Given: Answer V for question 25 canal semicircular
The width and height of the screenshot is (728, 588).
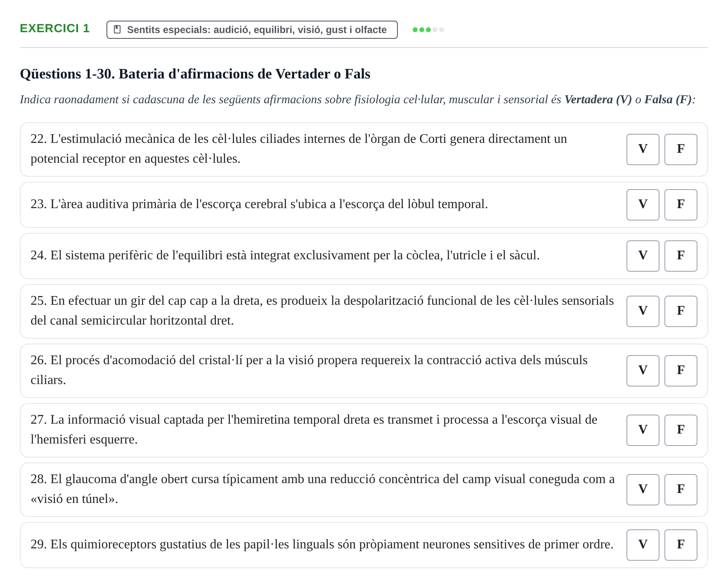Looking at the screenshot, I should [x=643, y=311].
